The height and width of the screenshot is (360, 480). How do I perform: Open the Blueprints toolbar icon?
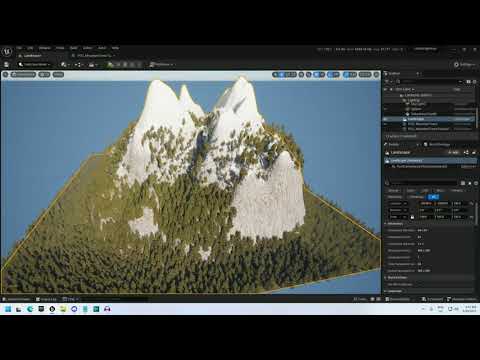[x=78, y=64]
